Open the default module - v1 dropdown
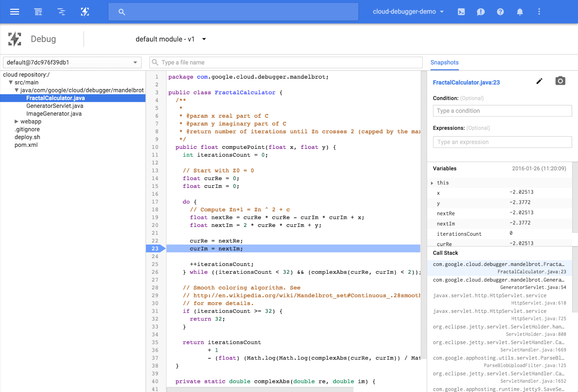Image resolution: width=578 pixels, height=392 pixels. [x=171, y=39]
